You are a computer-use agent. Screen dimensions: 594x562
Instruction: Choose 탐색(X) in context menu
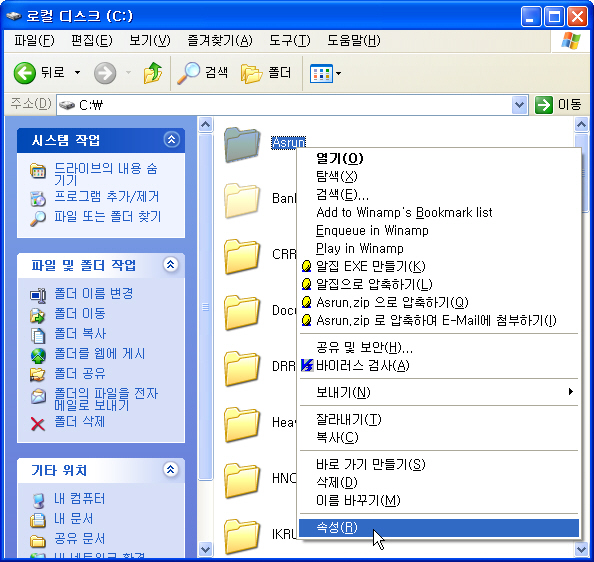click(439, 176)
